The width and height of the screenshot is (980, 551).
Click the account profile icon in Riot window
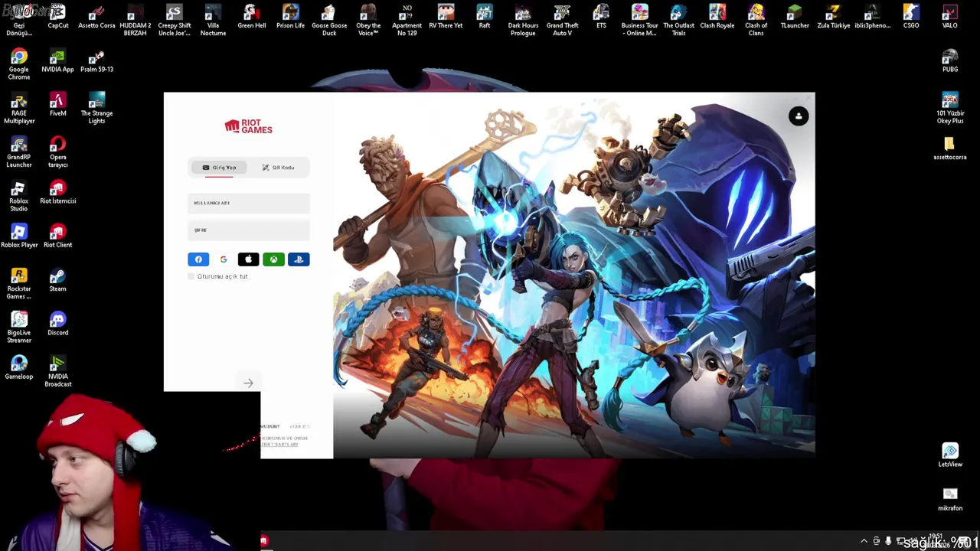[799, 116]
